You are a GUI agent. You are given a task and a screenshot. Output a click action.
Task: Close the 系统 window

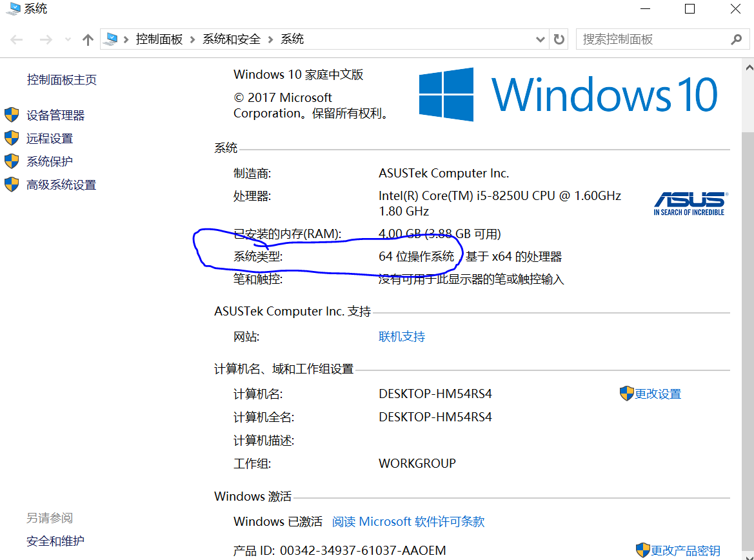point(735,8)
